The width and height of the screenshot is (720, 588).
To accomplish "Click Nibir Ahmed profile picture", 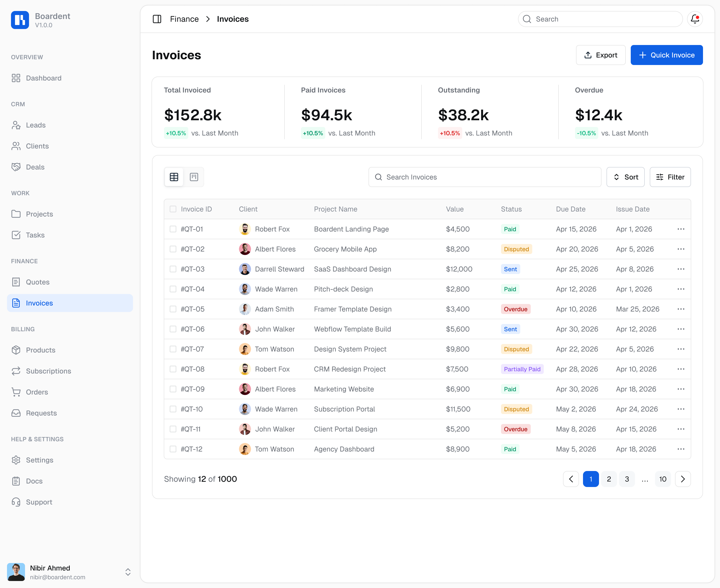I will [x=16, y=572].
